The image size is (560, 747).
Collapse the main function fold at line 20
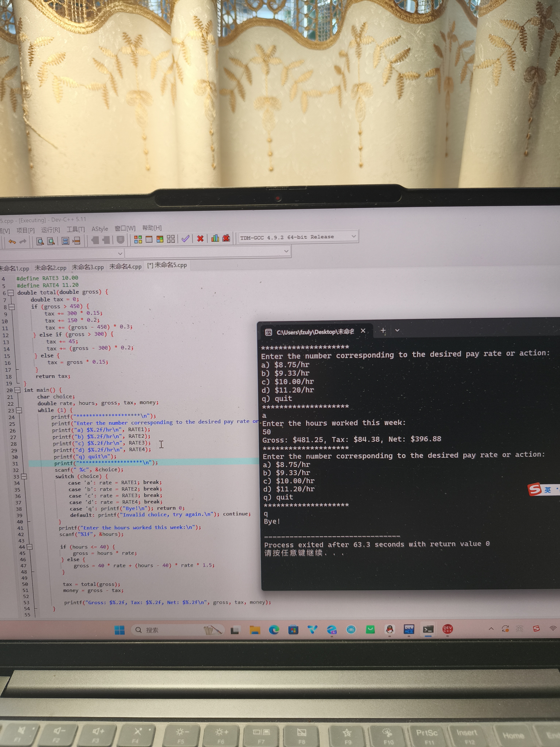click(x=17, y=390)
